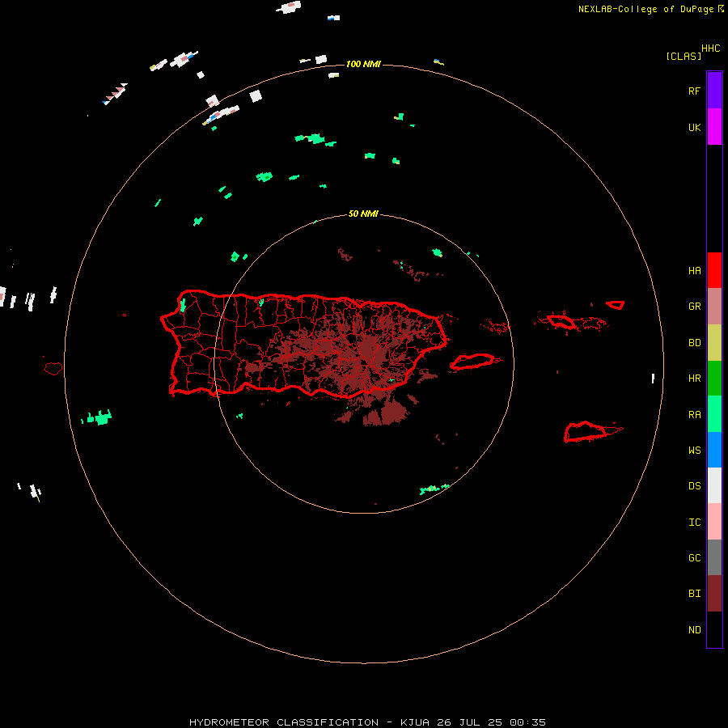
Task: Click the dense brown biological echo core at radar center
Action: point(369,349)
